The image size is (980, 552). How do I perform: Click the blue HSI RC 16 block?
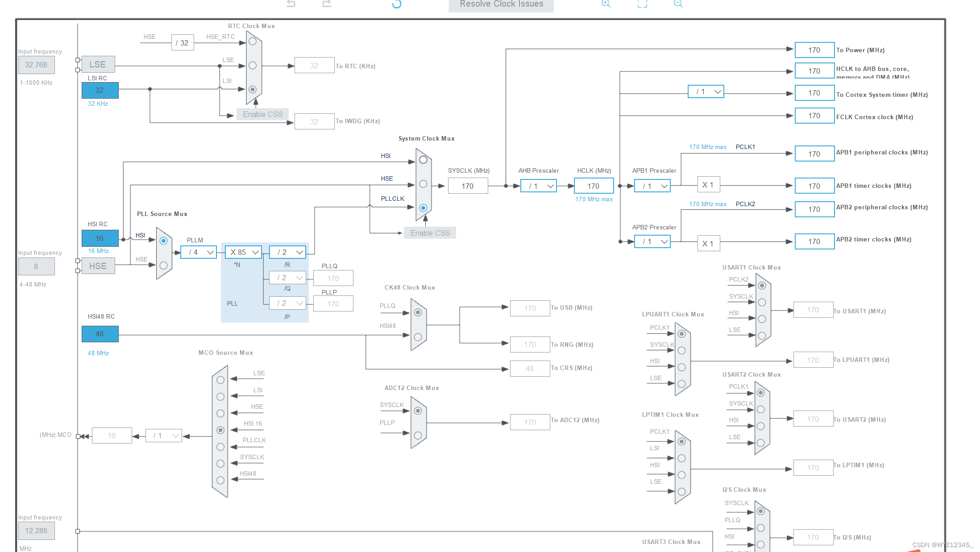click(100, 238)
